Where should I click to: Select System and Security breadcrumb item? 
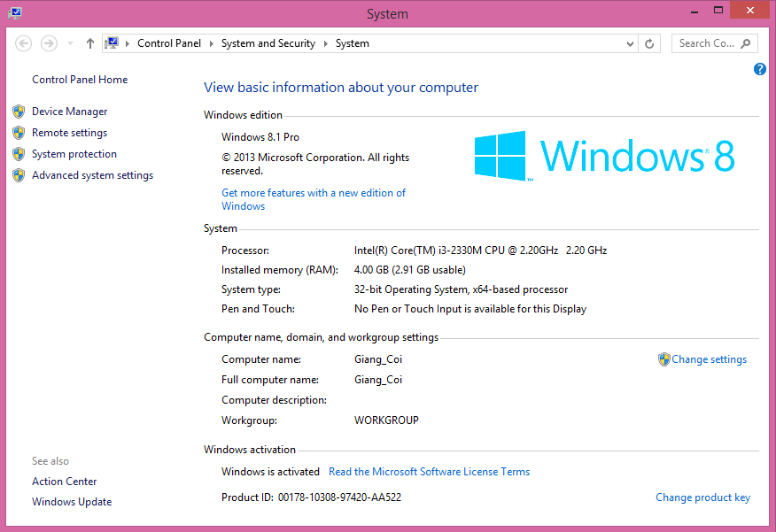(x=268, y=42)
